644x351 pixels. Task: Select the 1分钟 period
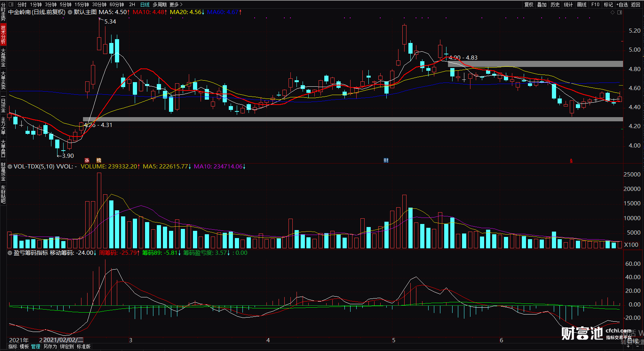click(36, 5)
